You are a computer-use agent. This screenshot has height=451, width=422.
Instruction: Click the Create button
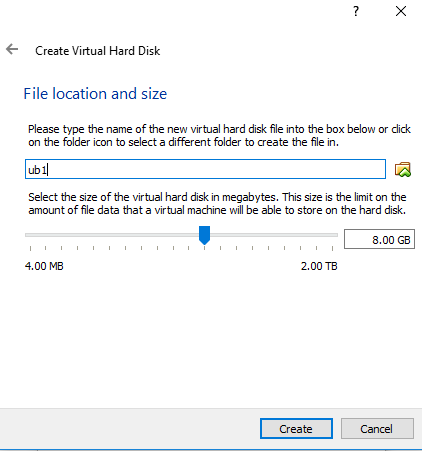[x=296, y=428]
